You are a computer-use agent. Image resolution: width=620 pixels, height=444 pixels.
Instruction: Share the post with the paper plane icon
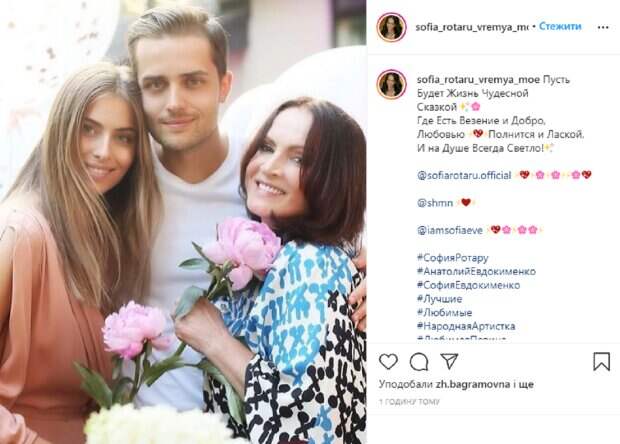[449, 361]
